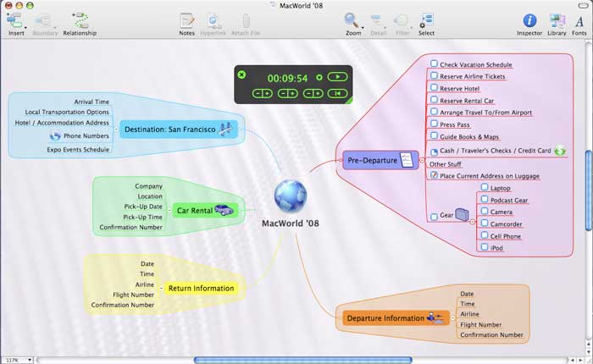This screenshot has width=593, height=364.
Task: Select the Car Rental topic
Action: [x=206, y=211]
